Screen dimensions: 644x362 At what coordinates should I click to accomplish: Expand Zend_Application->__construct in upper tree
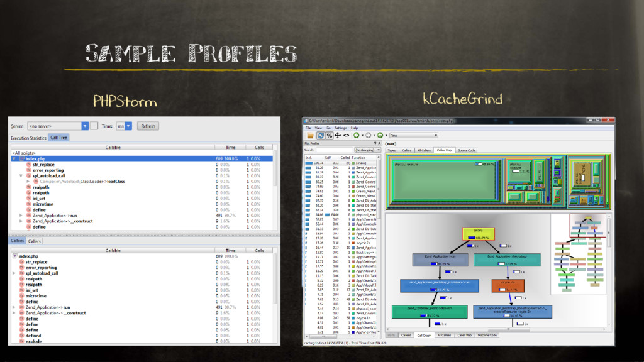pos(21,221)
